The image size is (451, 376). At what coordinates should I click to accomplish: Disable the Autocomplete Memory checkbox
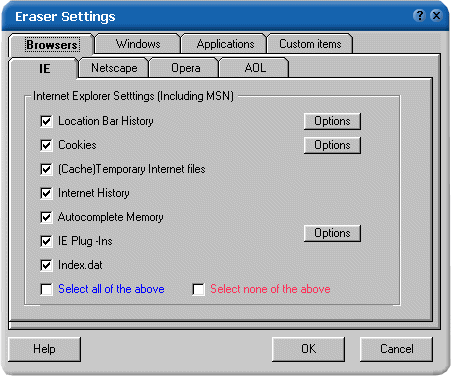(x=46, y=217)
